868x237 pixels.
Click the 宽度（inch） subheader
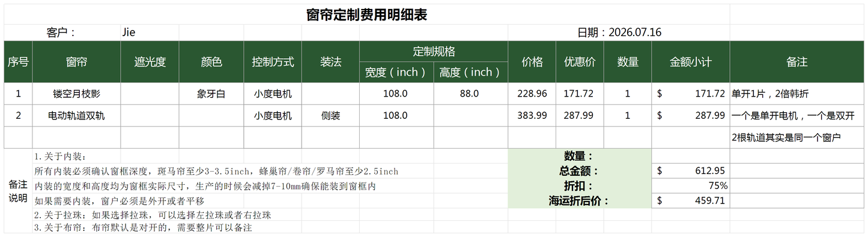tap(396, 72)
